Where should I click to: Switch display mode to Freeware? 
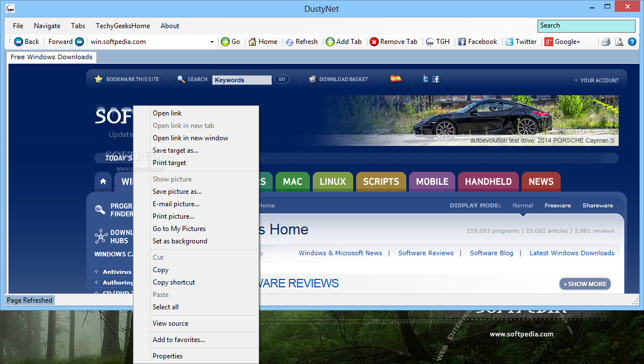click(x=558, y=206)
